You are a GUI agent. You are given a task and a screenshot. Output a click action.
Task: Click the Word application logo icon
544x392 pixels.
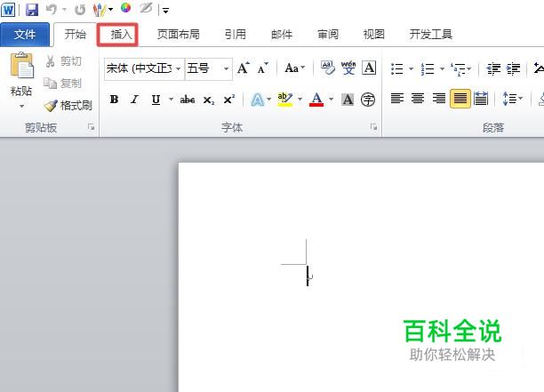8,10
